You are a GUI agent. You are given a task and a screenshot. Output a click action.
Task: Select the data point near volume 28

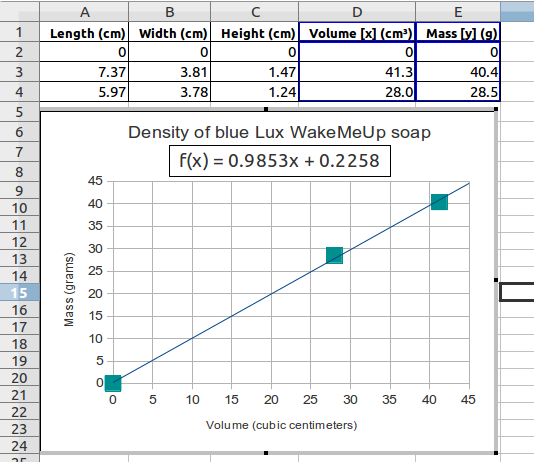pyautogui.click(x=334, y=255)
